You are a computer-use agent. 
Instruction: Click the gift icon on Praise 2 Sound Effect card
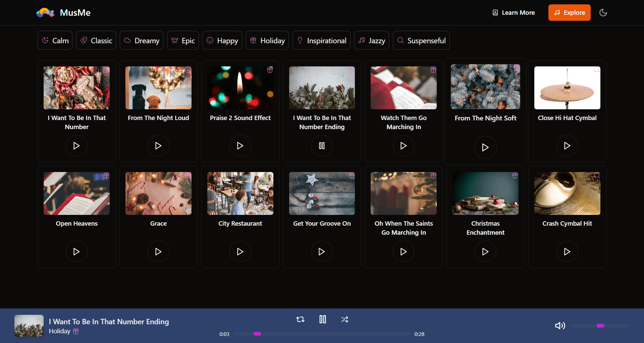270,70
